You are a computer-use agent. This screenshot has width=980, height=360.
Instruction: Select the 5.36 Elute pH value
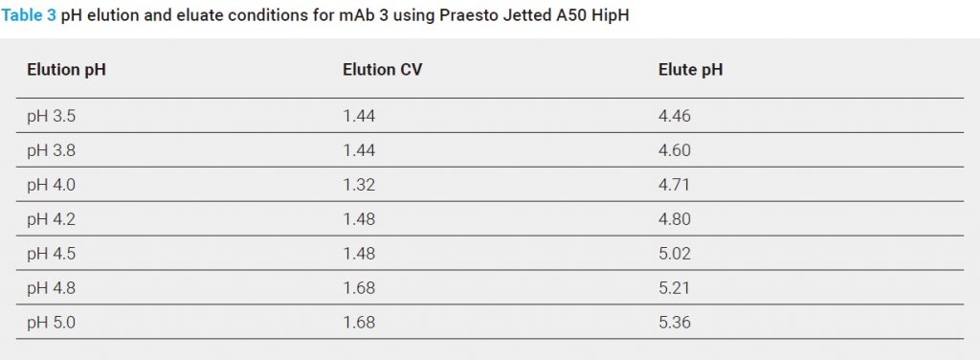(675, 323)
